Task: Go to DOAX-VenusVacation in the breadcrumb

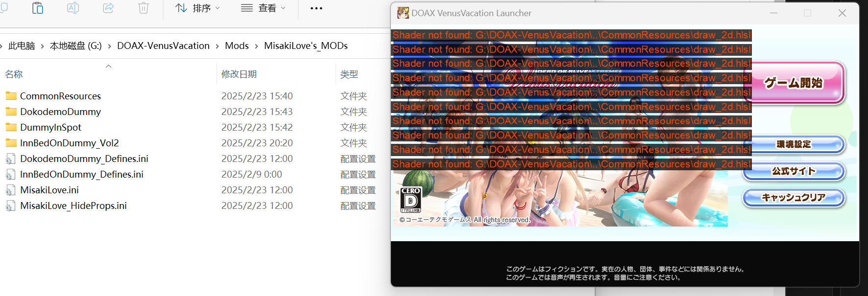Action: point(163,46)
